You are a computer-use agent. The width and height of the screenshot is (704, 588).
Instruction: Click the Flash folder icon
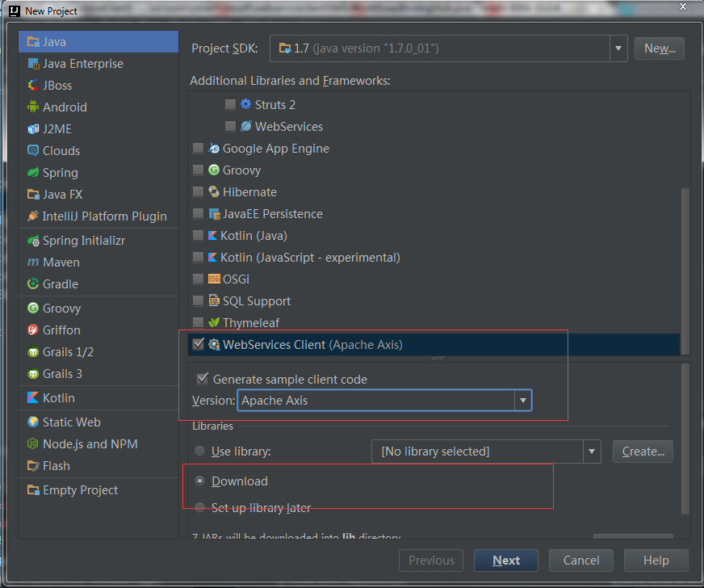(x=33, y=466)
